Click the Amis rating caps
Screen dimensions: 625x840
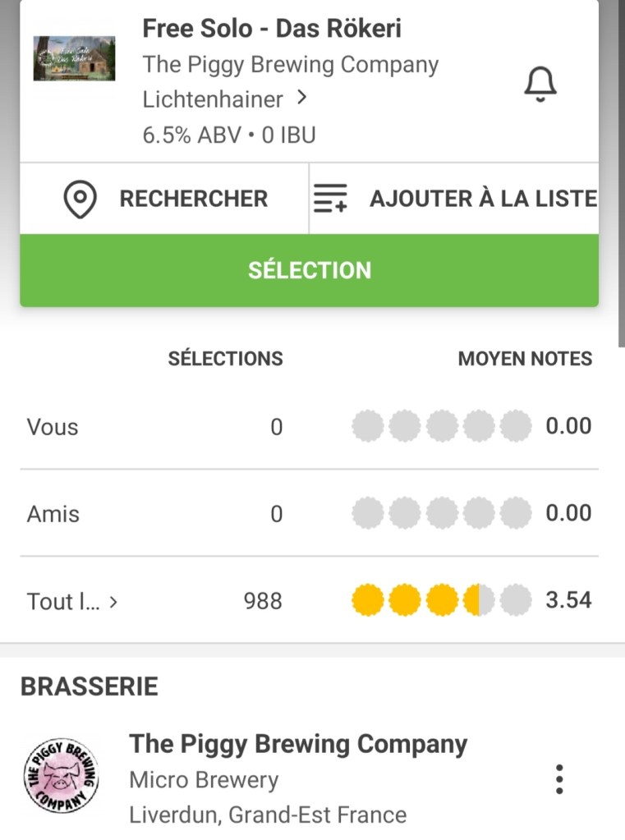pos(441,513)
